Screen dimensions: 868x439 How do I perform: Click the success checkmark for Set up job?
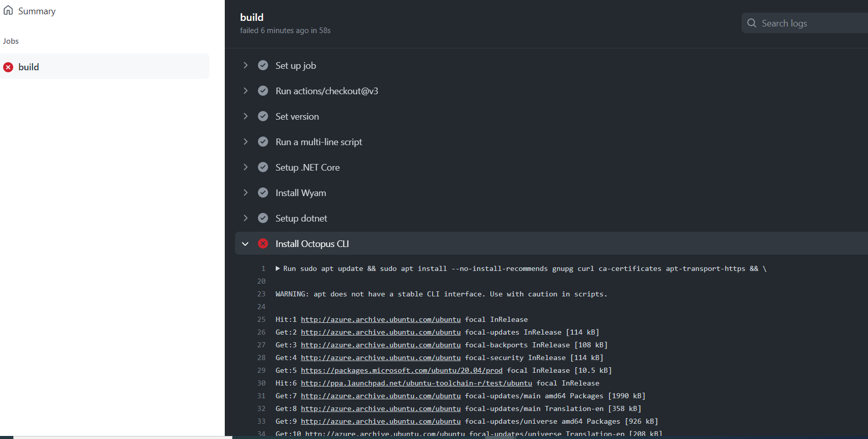pyautogui.click(x=263, y=65)
